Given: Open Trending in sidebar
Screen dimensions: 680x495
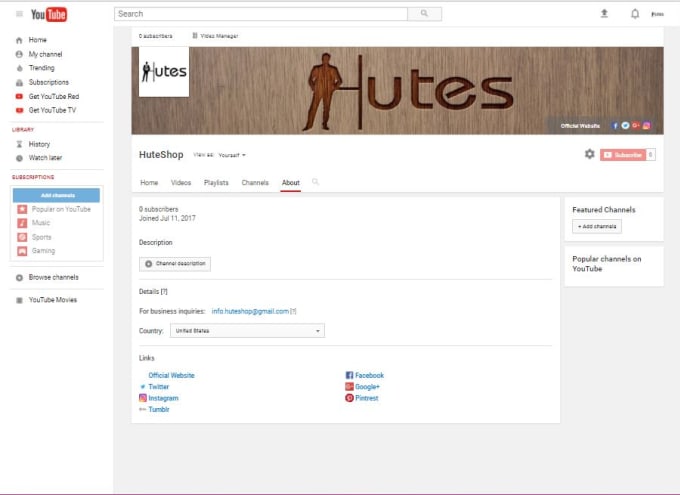Looking at the screenshot, I should click(41, 68).
